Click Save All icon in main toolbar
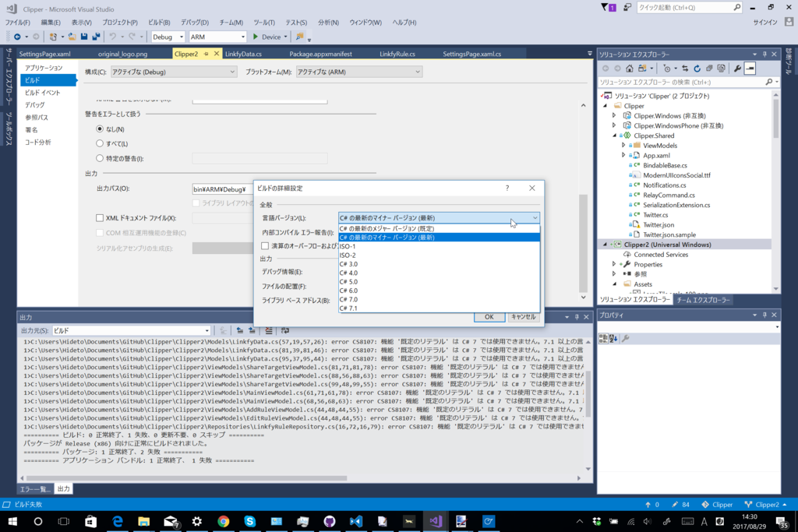This screenshot has height=532, width=798. pyautogui.click(x=96, y=37)
